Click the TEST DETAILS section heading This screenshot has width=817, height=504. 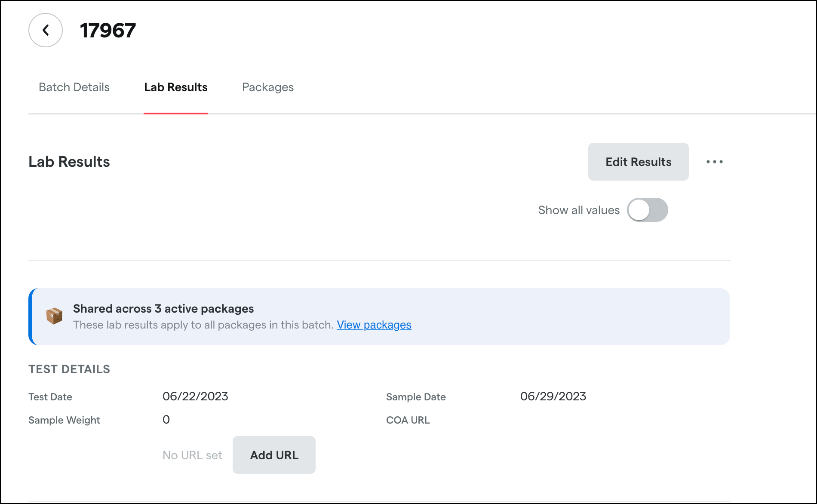click(x=69, y=369)
